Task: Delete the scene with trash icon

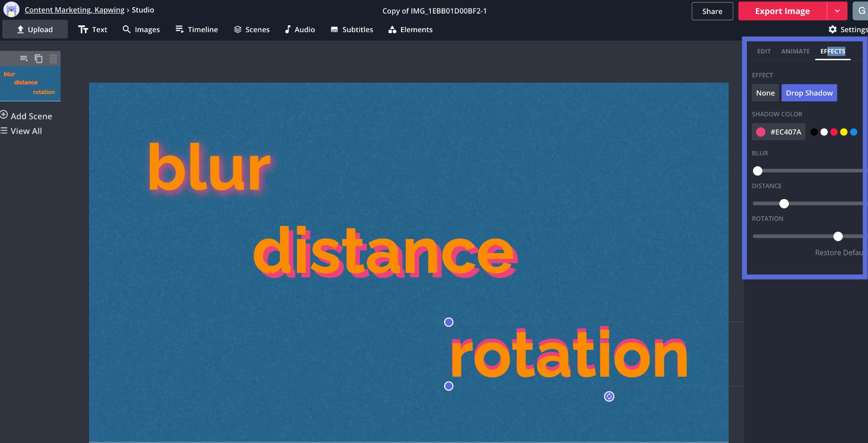Action: point(53,58)
